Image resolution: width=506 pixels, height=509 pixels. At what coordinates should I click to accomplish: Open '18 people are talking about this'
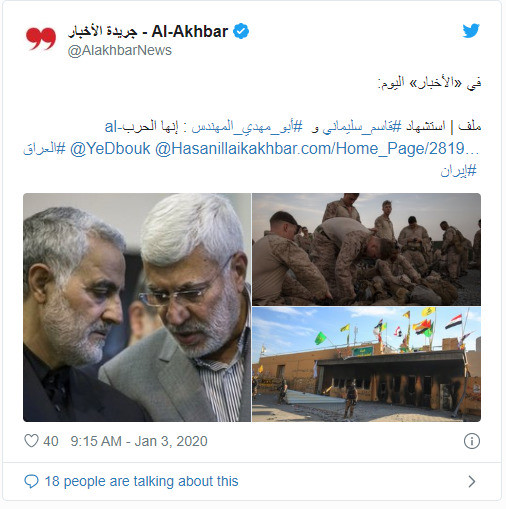click(x=141, y=481)
